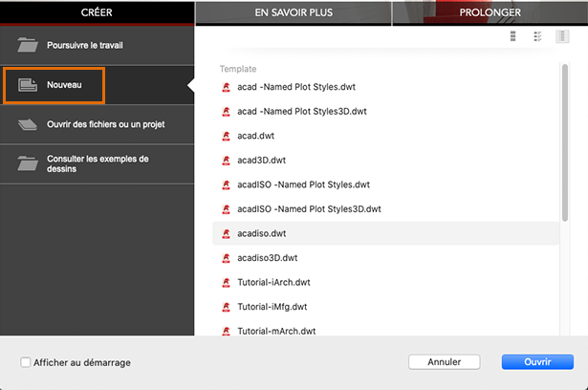Click the acad3D.dwt file icon
The image size is (588, 390).
pos(226,161)
